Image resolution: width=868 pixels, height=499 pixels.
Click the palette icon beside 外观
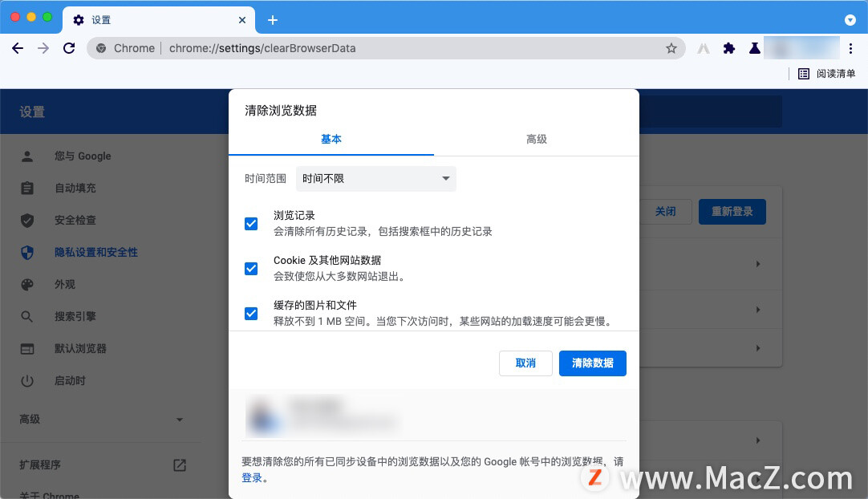[27, 285]
